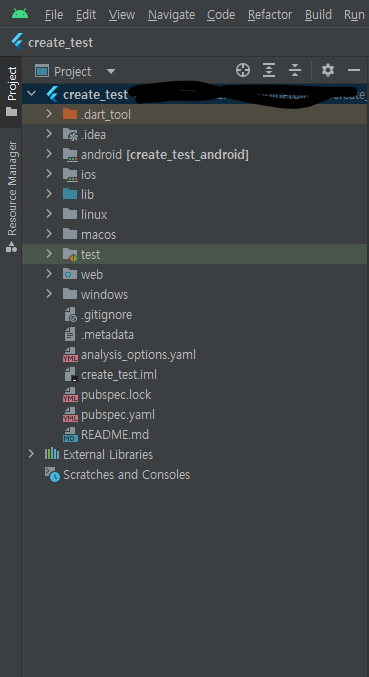Click the Scratches and Consoles icon

click(x=52, y=475)
